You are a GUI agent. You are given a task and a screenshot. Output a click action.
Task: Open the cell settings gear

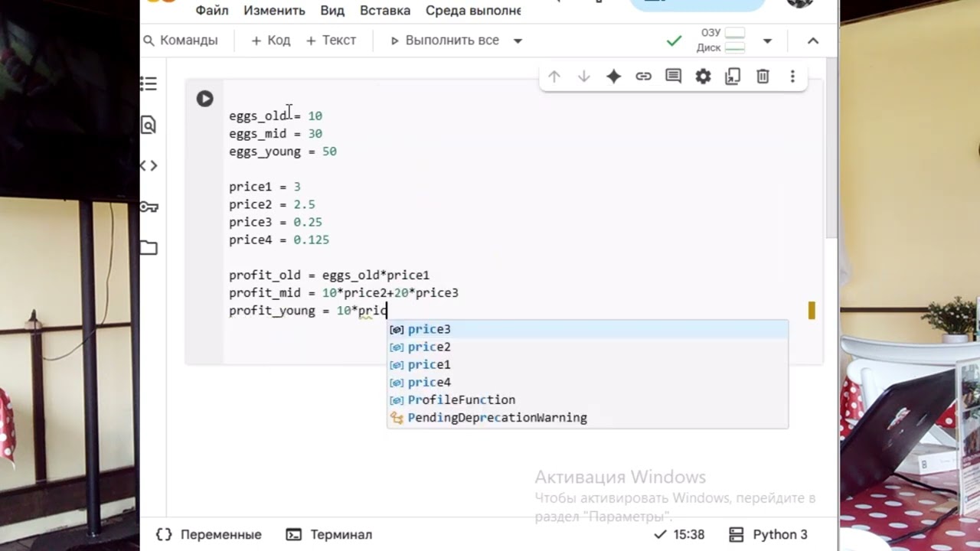click(x=703, y=77)
